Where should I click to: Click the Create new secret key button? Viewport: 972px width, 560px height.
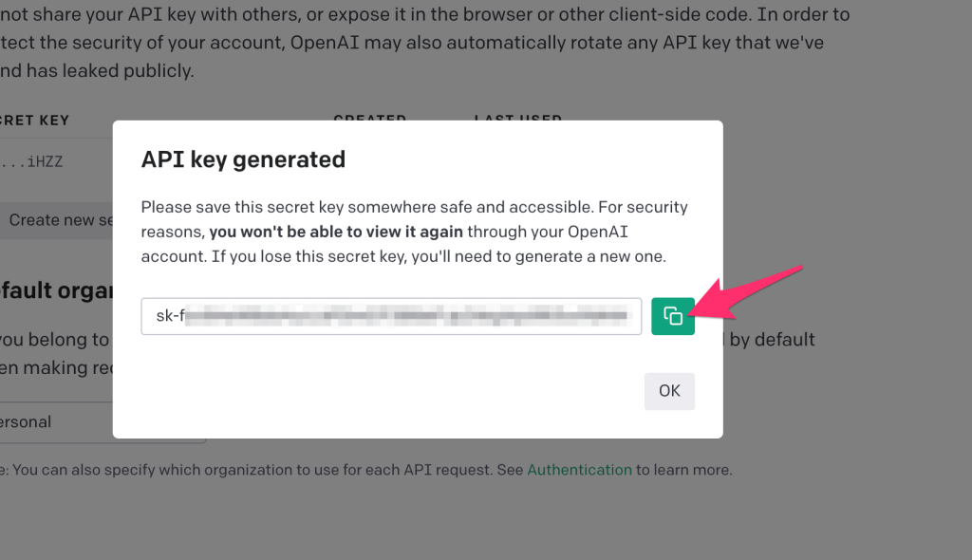tap(61, 220)
